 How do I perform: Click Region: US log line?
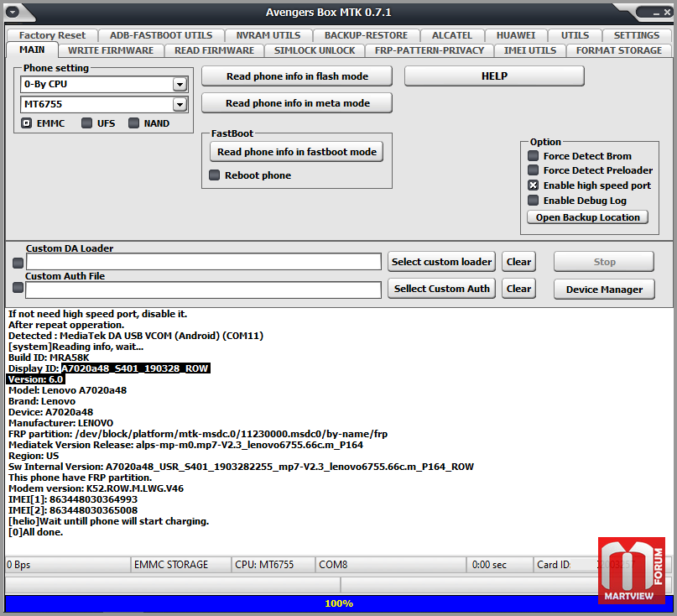point(34,456)
